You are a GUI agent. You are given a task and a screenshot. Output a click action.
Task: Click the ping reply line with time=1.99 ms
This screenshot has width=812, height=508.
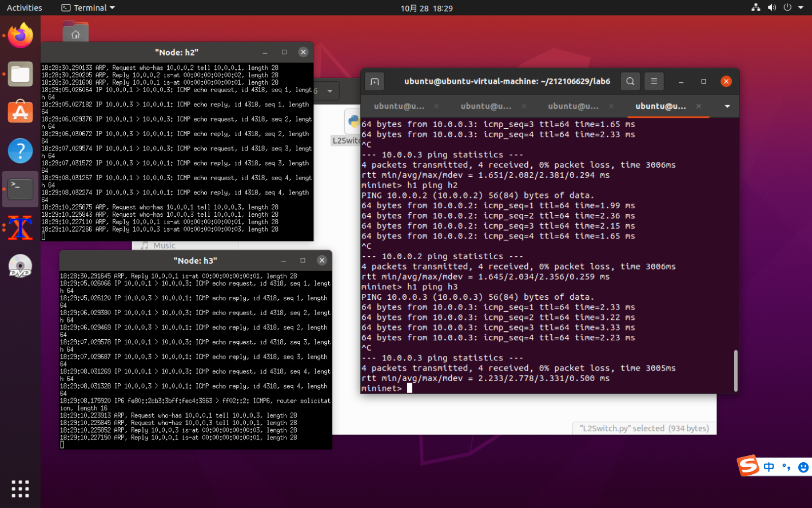[498, 206]
